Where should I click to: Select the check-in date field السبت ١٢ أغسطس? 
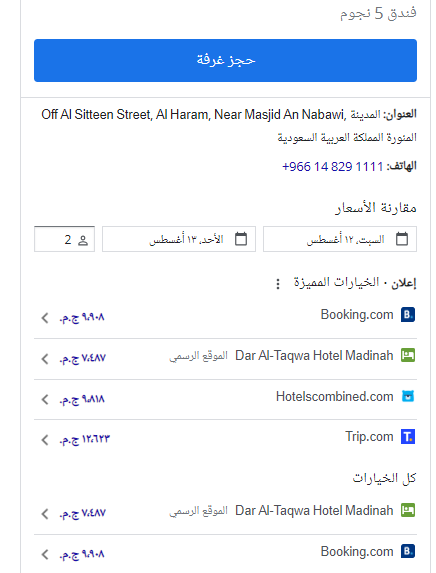point(340,239)
